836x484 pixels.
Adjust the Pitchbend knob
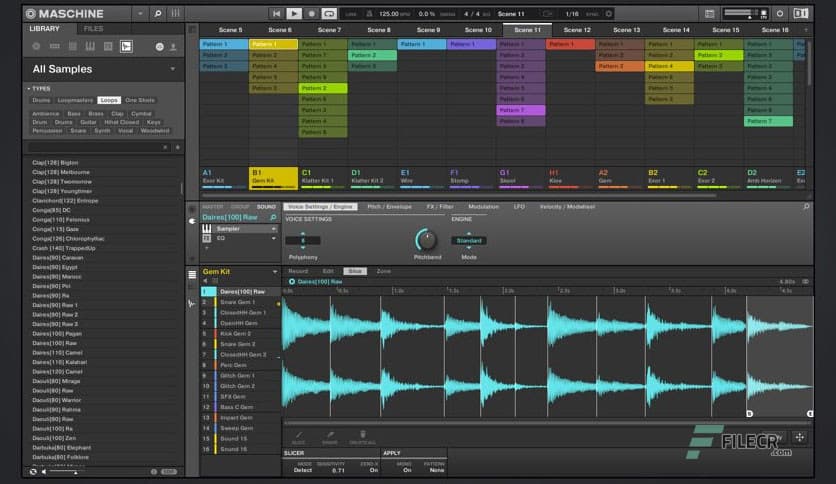[426, 240]
